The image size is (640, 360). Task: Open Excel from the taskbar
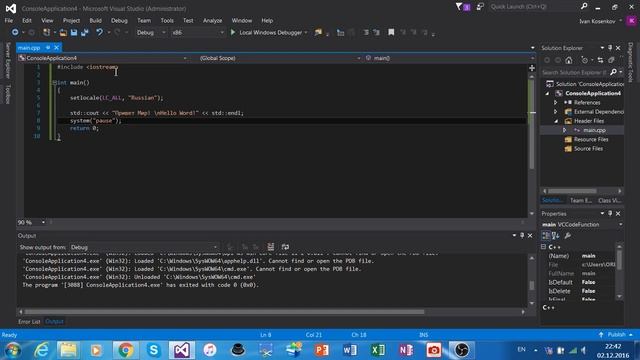click(x=378, y=350)
